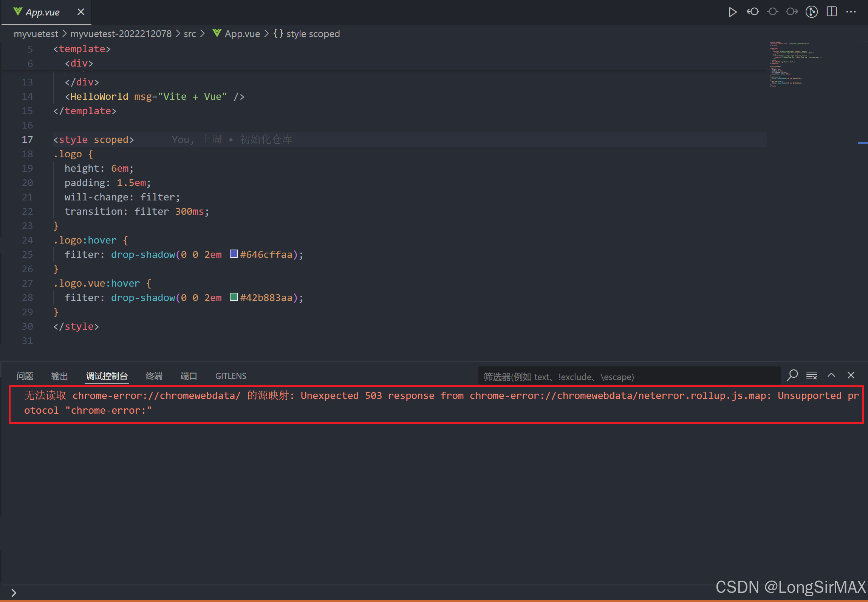Open color picker for #646cffaa swatch
Viewport: 868px width, 602px height.
(x=234, y=254)
